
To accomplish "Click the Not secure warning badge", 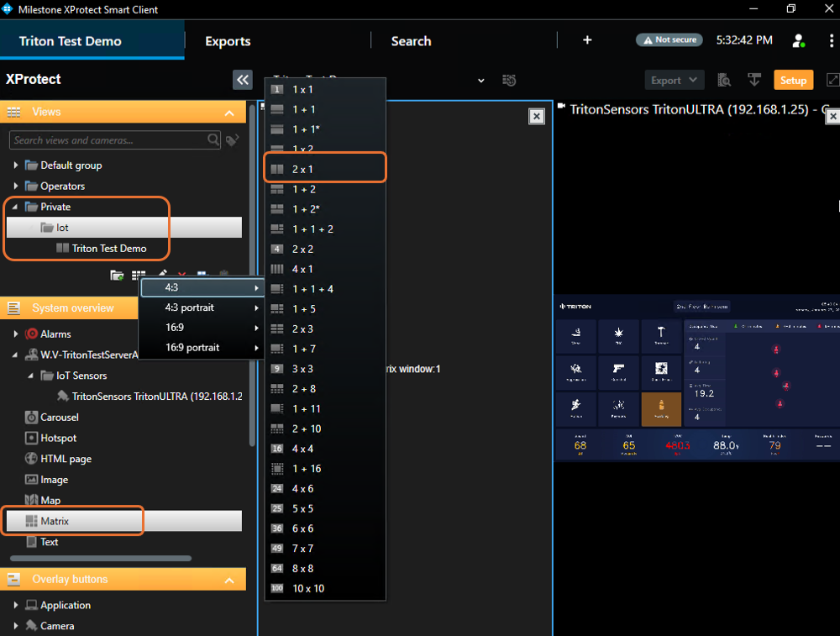I will [669, 39].
